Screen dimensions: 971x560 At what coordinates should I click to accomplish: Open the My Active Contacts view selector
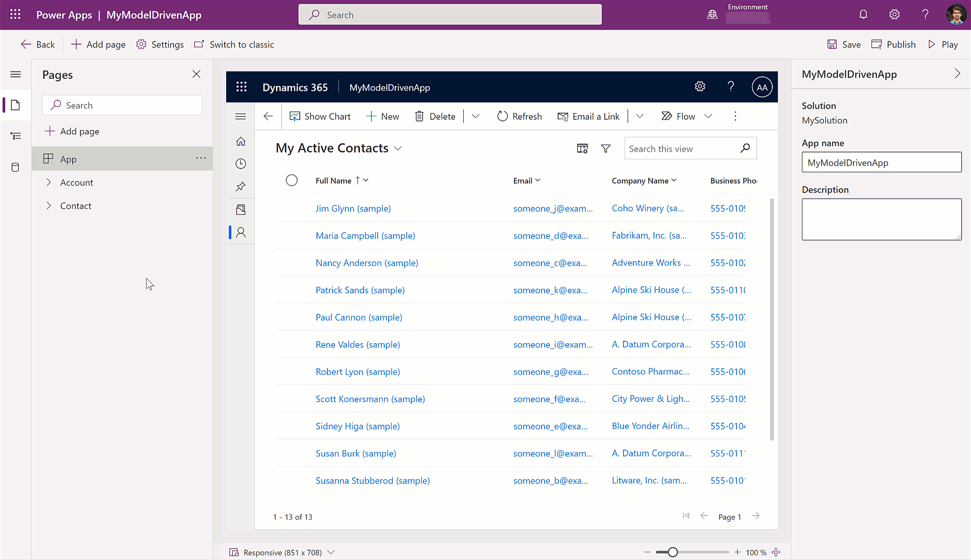coord(397,148)
